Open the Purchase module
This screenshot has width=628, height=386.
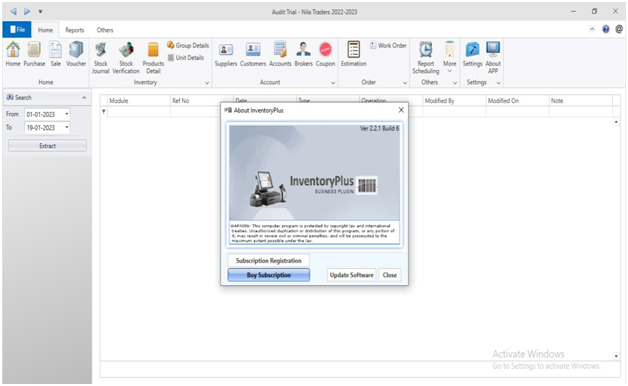(34, 54)
